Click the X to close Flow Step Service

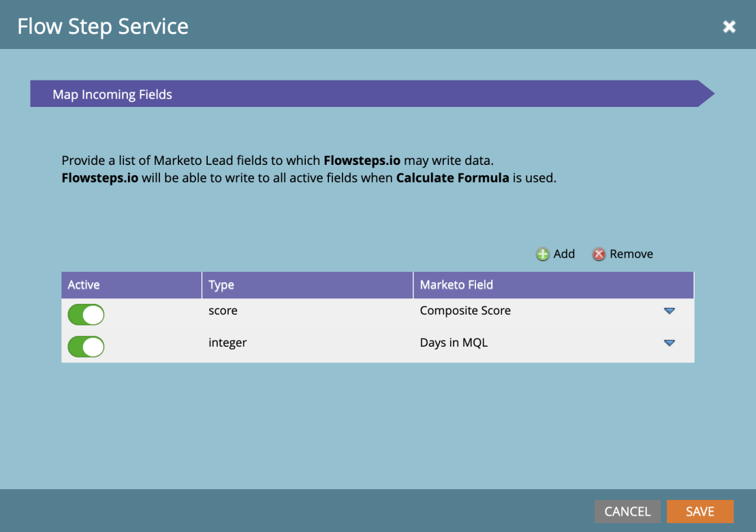[x=729, y=27]
